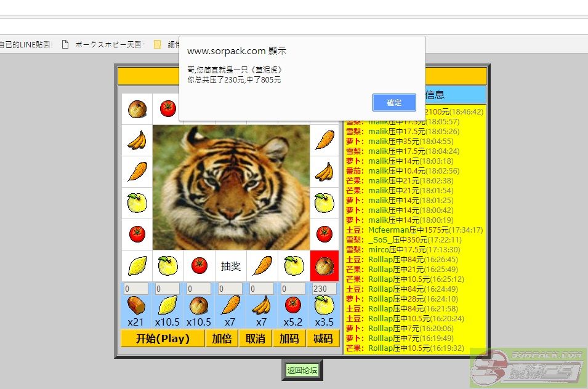This screenshot has height=389, width=588.
Task: Double the bet with 加倍
Action: click(222, 339)
